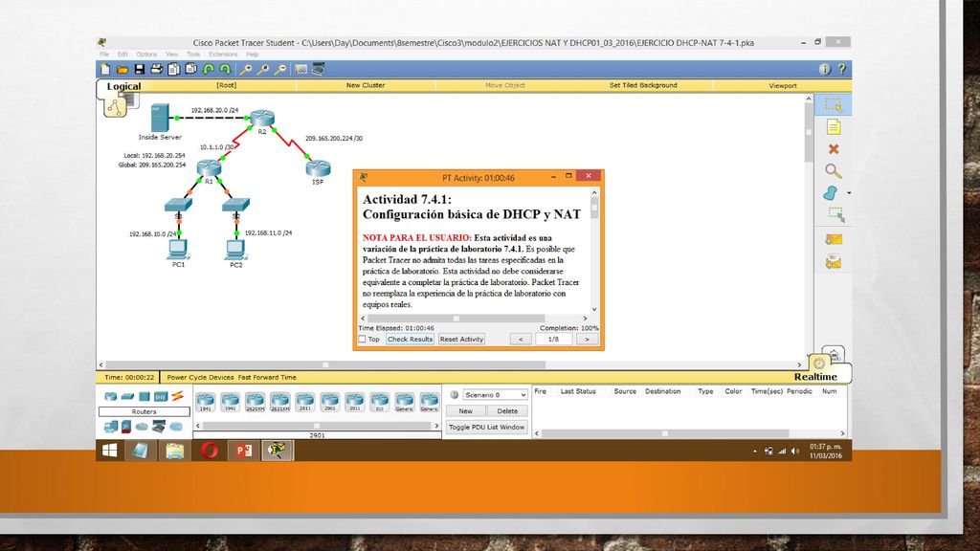Click the Reset Activity button
980x551 pixels.
462,340
